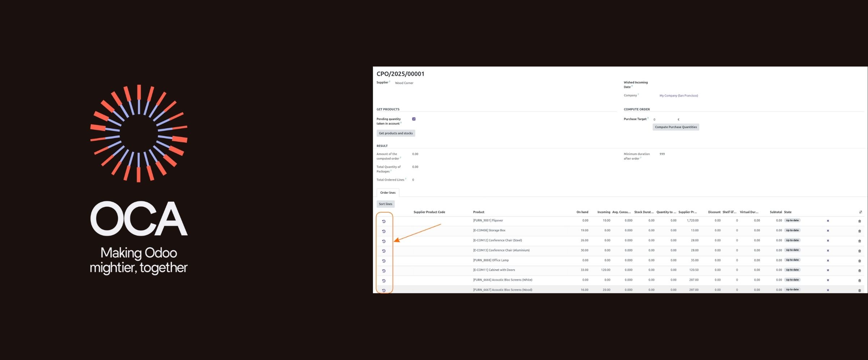Toggle Pending quantity taken in account checkbox
Image resolution: width=868 pixels, height=360 pixels.
[x=414, y=119]
